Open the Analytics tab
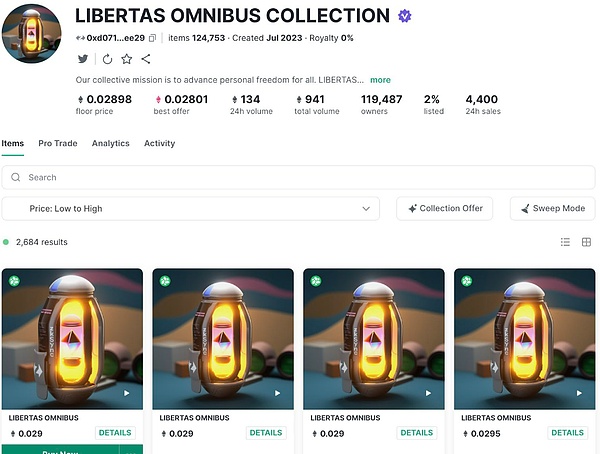This screenshot has height=454, width=600. point(111,144)
